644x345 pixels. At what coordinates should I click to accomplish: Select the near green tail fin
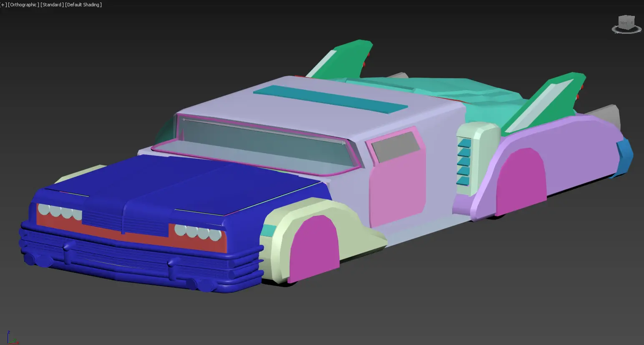coord(546,100)
